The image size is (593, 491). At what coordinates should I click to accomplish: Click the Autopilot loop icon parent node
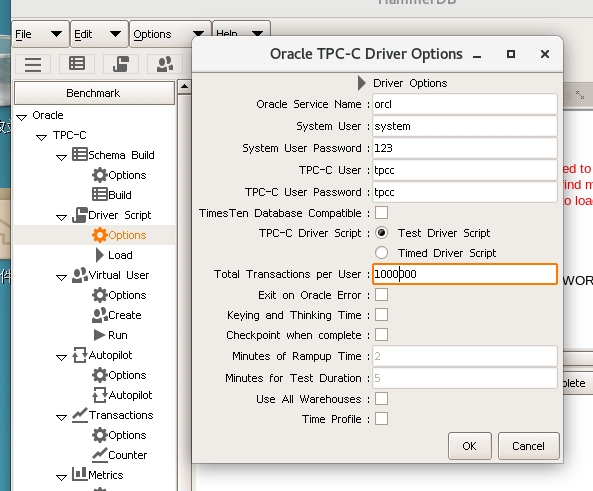coord(80,355)
